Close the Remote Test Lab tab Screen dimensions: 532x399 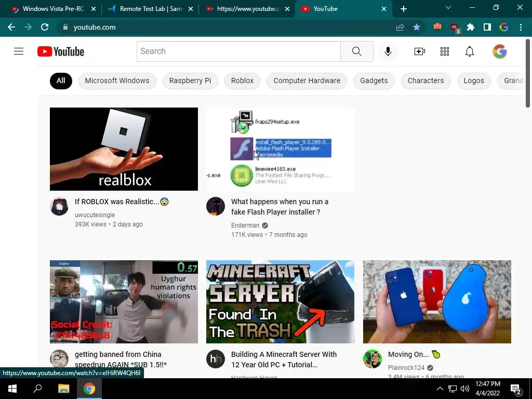191,9
